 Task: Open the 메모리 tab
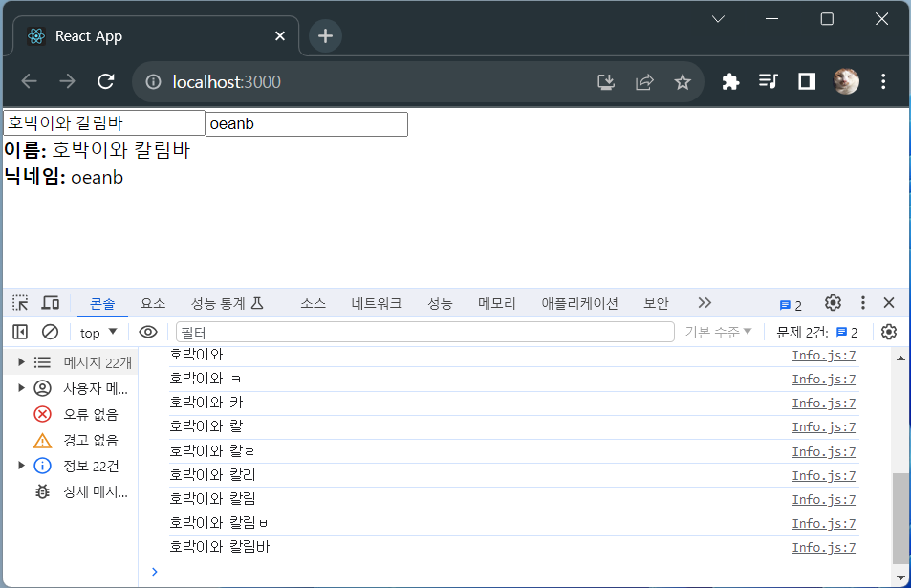(x=497, y=303)
